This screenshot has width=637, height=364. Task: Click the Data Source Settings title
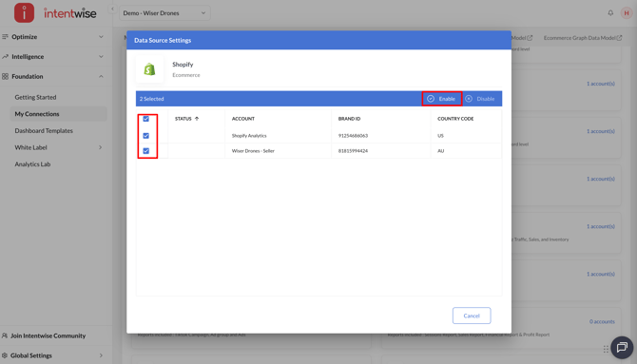point(163,40)
